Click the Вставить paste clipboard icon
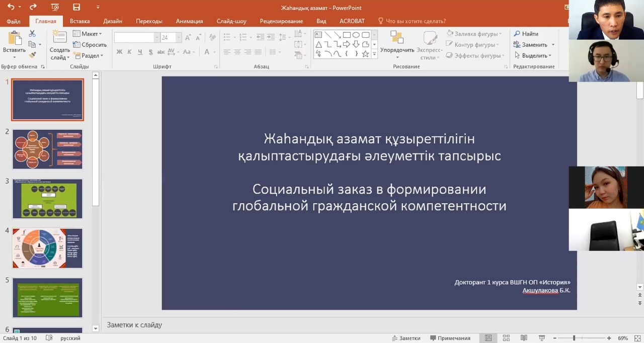644x343 pixels. coord(14,39)
